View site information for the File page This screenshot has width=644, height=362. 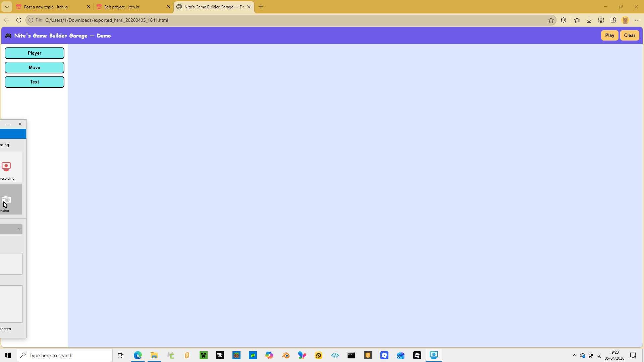tap(35, 20)
